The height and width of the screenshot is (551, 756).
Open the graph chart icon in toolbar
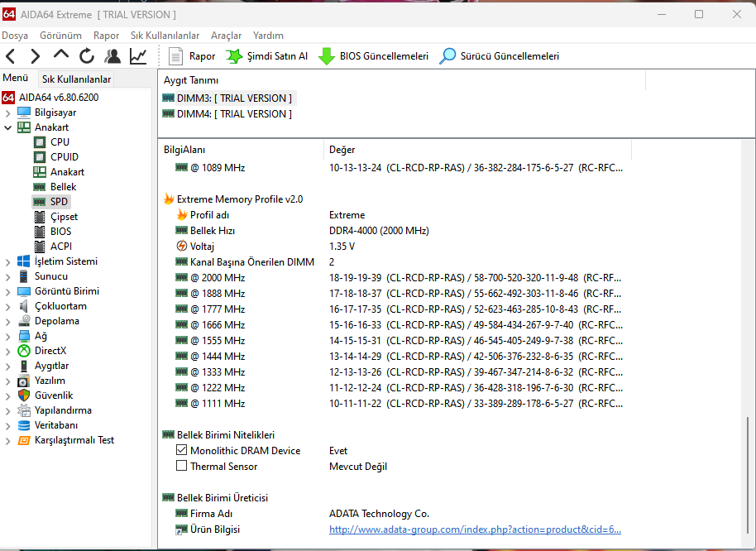[138, 56]
